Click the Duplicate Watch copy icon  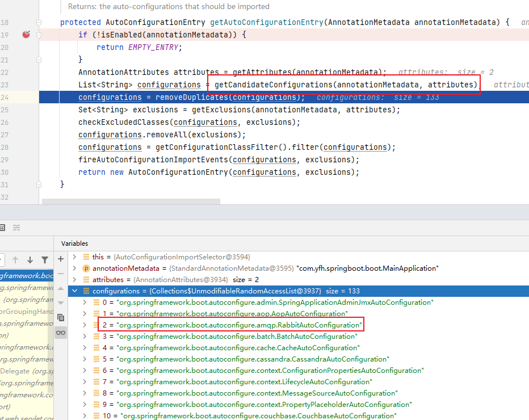pyautogui.click(x=61, y=317)
